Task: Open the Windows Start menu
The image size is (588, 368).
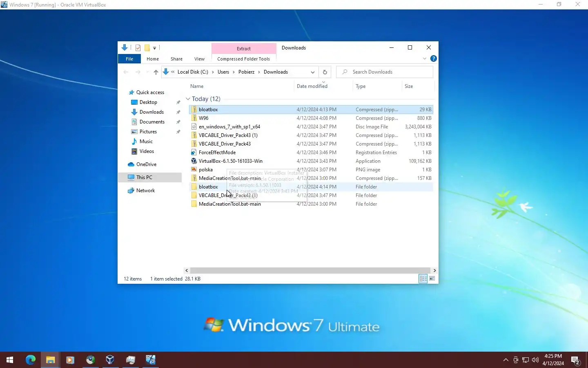Action: (10, 360)
